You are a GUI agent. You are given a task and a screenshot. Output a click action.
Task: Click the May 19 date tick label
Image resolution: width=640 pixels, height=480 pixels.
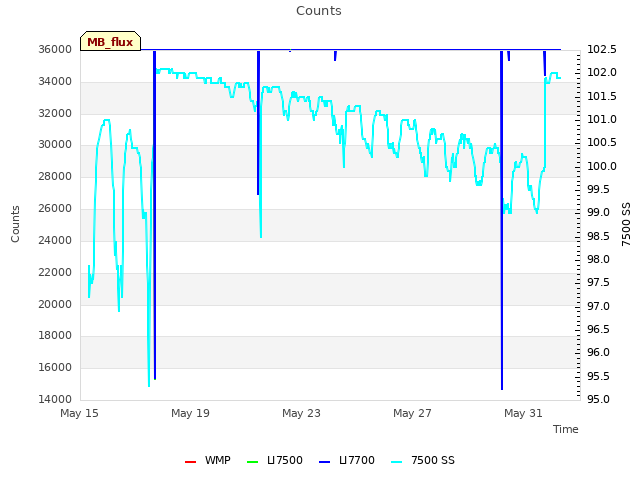click(190, 413)
